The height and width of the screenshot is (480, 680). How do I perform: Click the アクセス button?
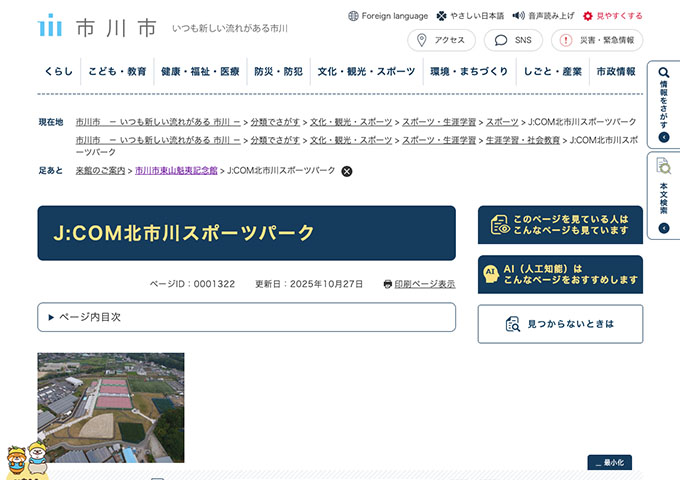pos(441,40)
